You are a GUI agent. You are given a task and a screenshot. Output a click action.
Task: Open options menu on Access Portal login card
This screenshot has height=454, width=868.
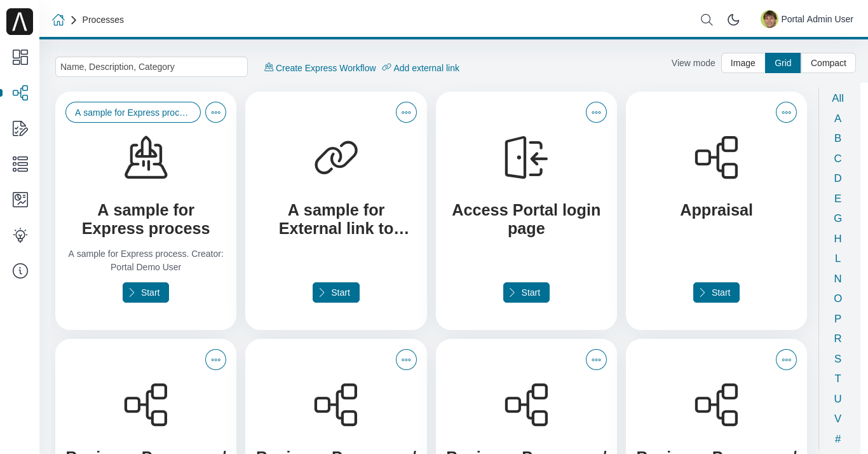coord(596,112)
